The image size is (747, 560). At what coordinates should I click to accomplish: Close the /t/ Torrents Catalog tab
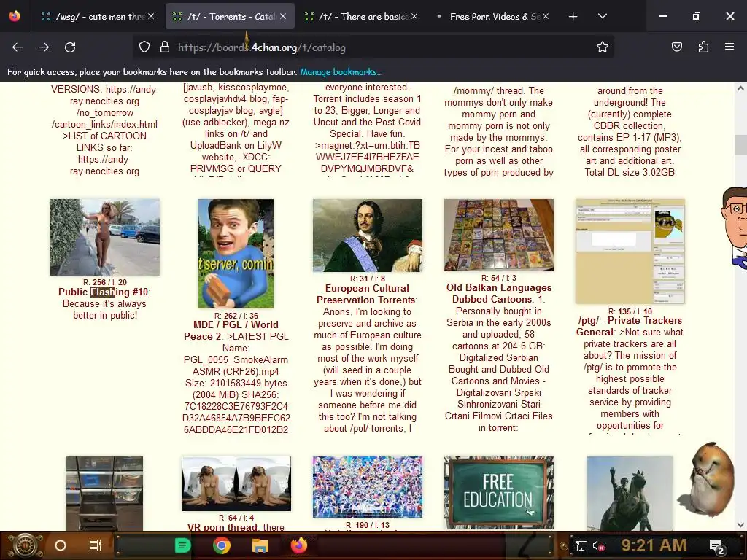pos(283,16)
